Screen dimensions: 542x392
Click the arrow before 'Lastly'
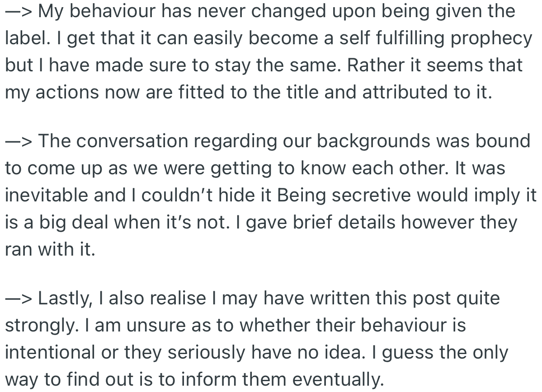19,299
